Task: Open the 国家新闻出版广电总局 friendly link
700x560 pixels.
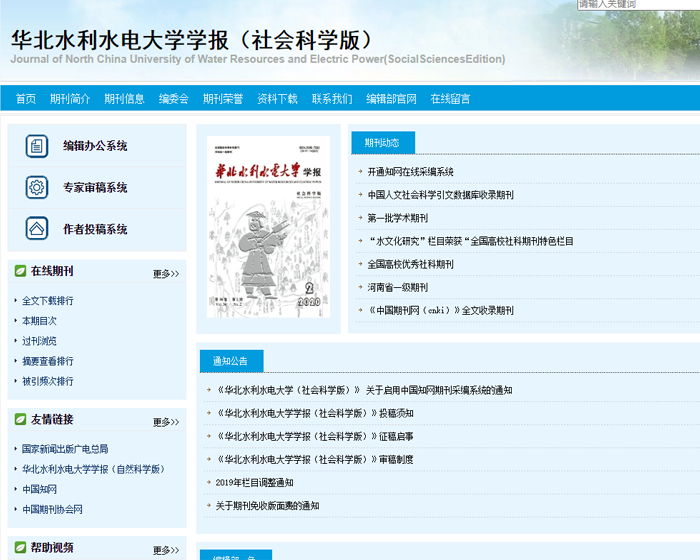Action: tap(65, 449)
